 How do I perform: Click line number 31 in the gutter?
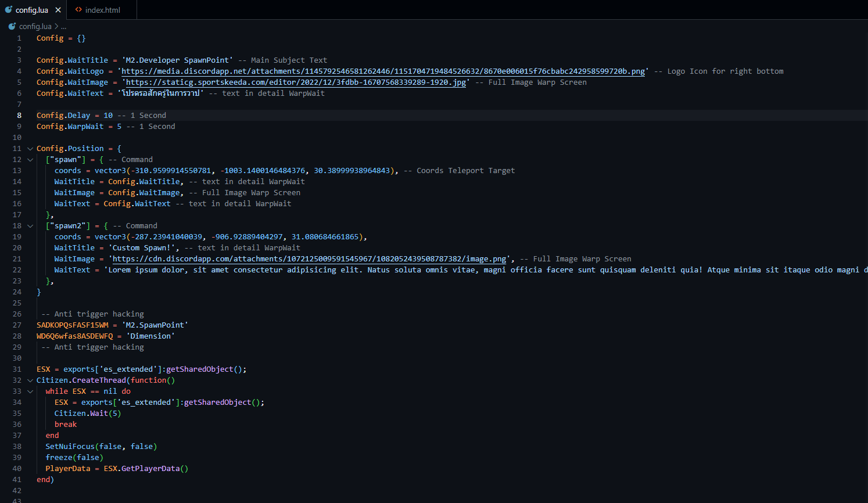click(17, 369)
